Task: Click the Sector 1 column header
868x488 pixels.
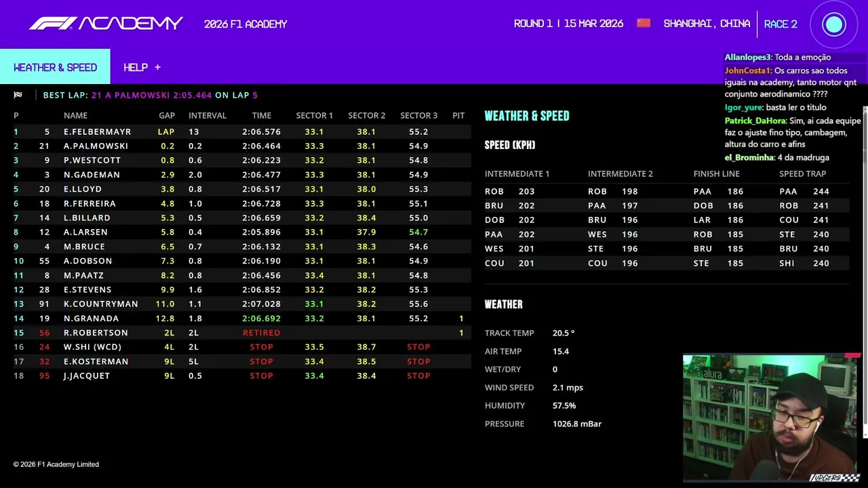Action: pos(314,115)
